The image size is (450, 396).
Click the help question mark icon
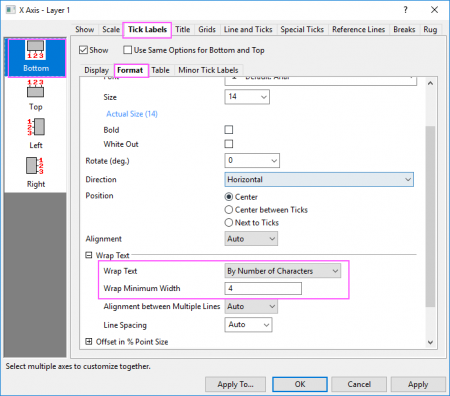click(x=405, y=10)
